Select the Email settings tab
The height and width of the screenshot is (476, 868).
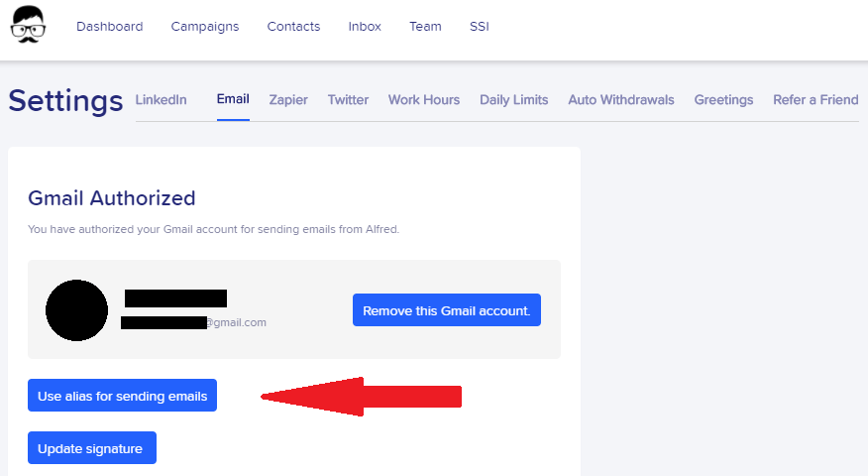point(233,99)
